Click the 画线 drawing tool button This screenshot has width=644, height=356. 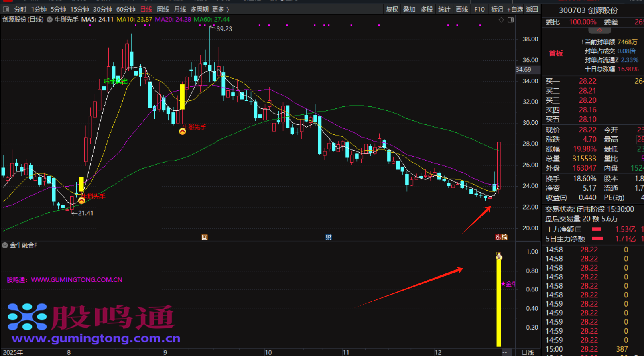click(462, 9)
